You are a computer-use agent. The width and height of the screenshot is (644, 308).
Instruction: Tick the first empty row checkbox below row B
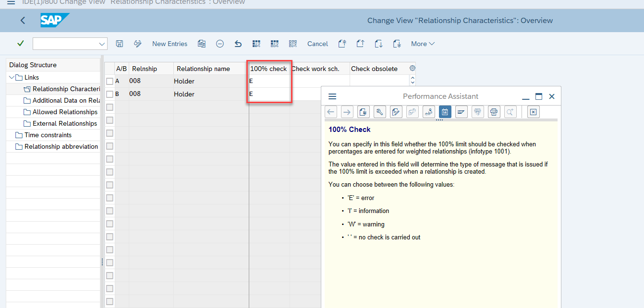click(109, 107)
